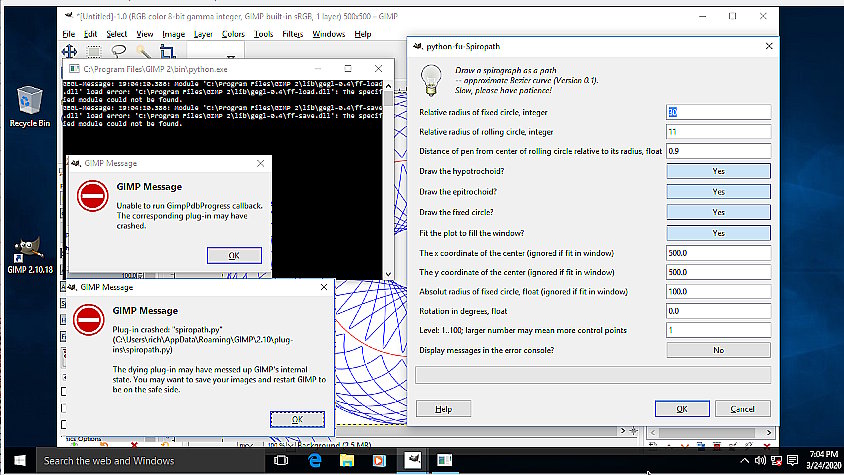Open the Recycle Bin desktop icon
Image resolution: width=844 pixels, height=475 pixels.
(x=30, y=107)
